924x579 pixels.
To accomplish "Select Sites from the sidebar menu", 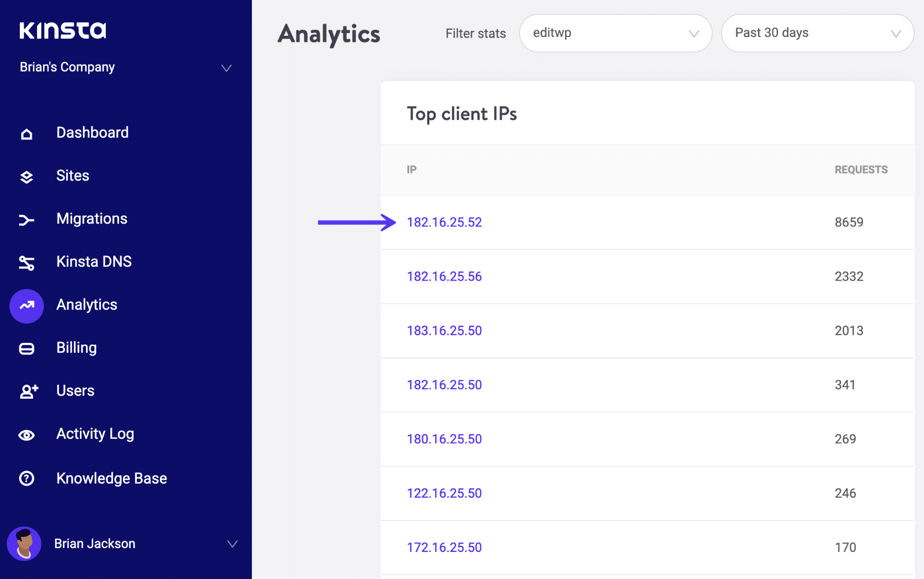I will pos(72,176).
